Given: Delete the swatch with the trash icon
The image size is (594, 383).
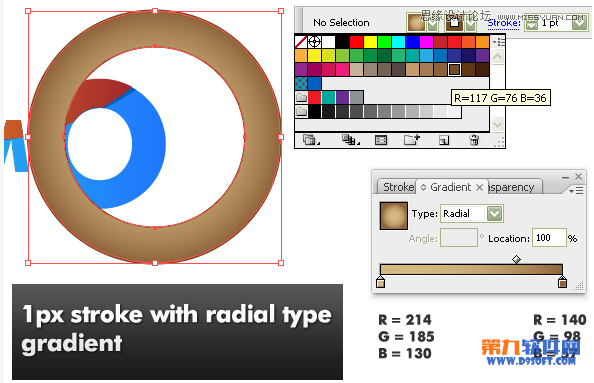Looking at the screenshot, I should pyautogui.click(x=474, y=140).
